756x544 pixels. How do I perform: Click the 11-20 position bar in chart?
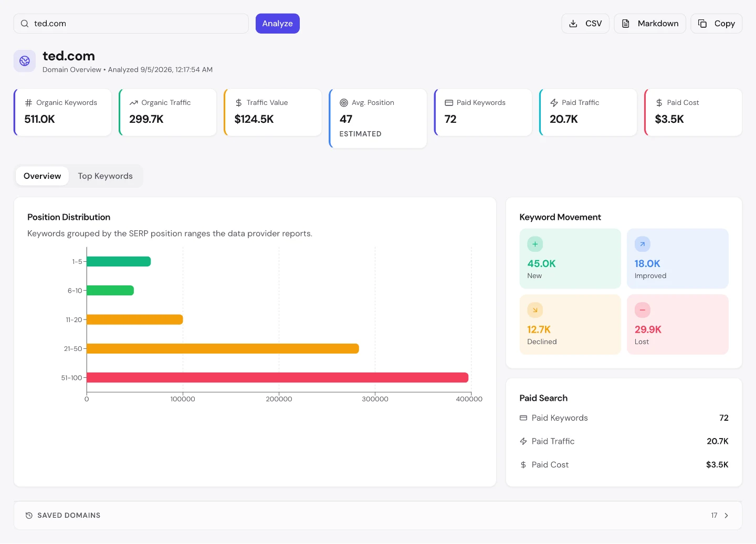coord(135,319)
